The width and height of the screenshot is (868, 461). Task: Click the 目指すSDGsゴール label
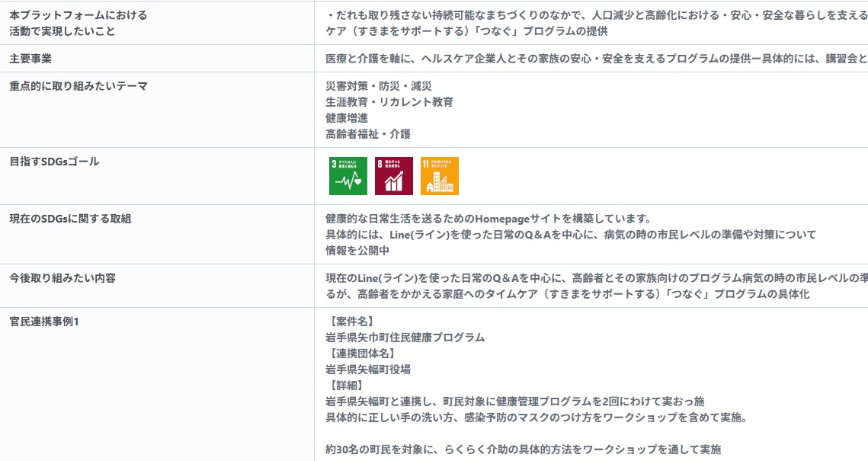[x=54, y=162]
